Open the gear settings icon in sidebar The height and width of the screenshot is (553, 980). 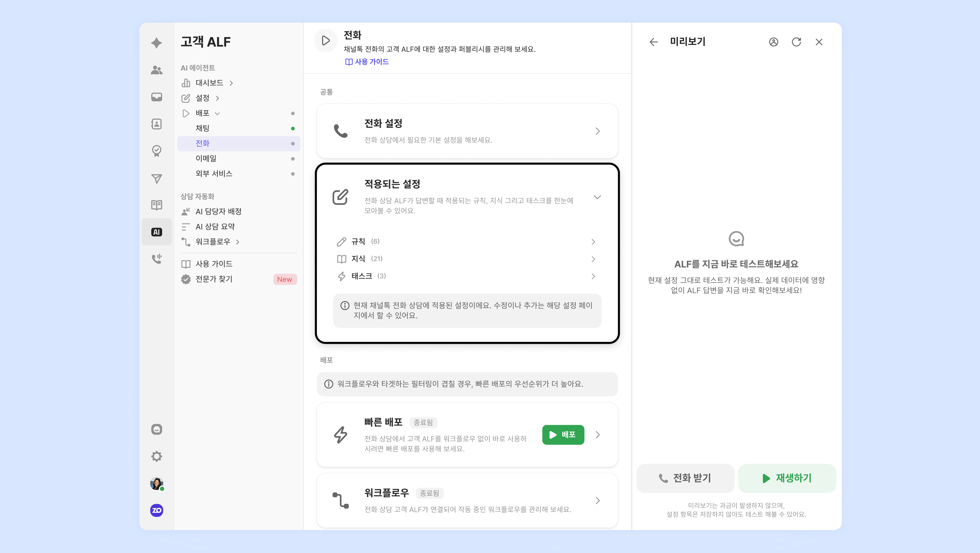click(x=156, y=456)
